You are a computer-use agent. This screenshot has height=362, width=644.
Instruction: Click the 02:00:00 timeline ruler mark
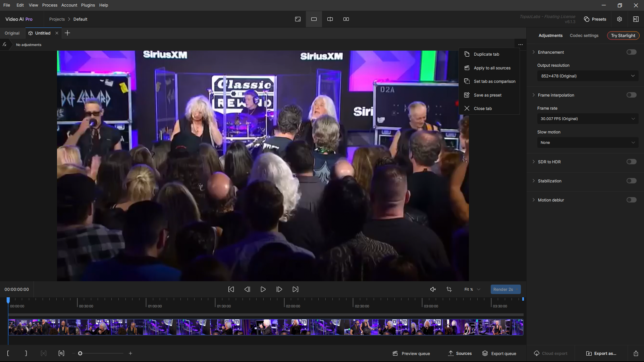pos(293,306)
